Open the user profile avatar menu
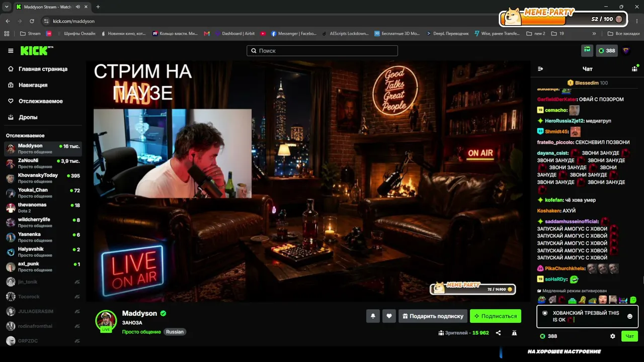This screenshot has width=644, height=362. [x=626, y=50]
